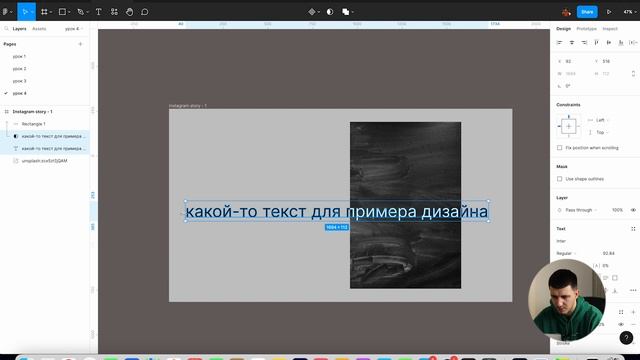
Task: Open type details three-dots menu
Action: tap(633, 290)
